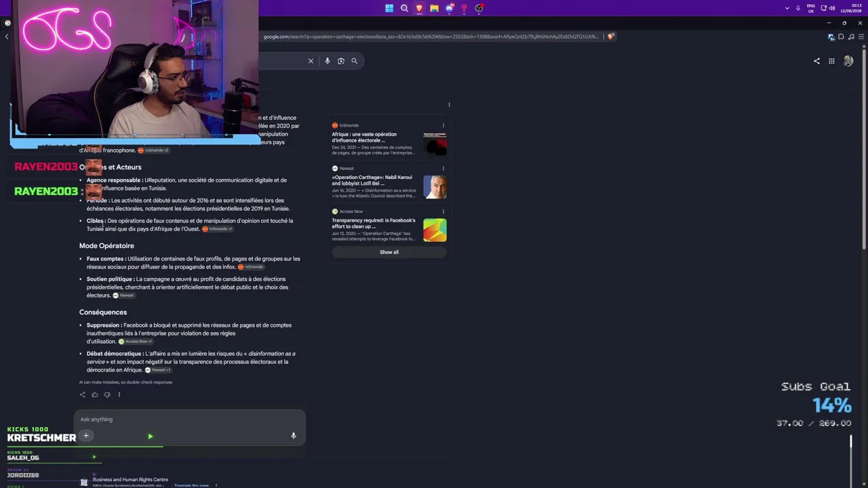
Task: Clear the Google search box with X
Action: (311, 61)
